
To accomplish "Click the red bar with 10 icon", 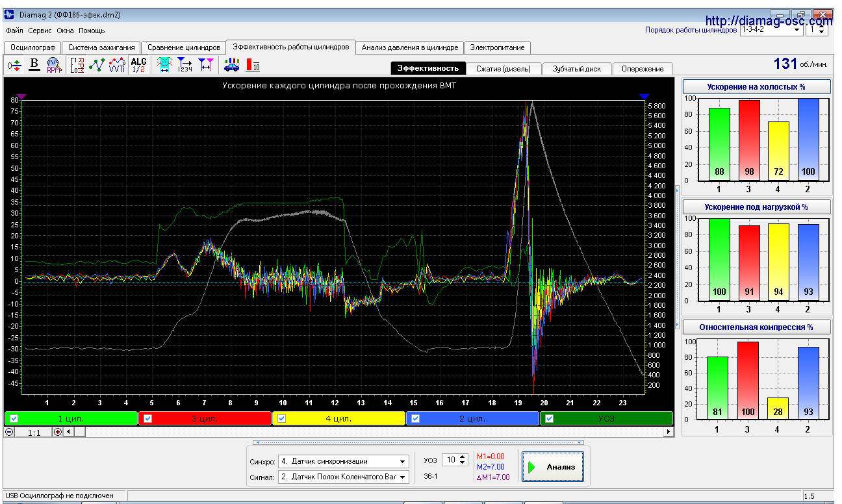I will pos(253,65).
